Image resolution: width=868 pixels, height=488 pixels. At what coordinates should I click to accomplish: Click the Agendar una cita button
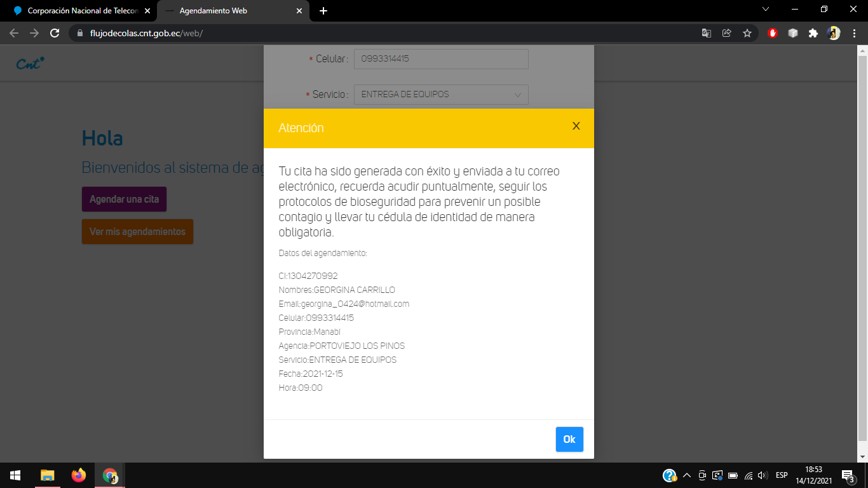pyautogui.click(x=124, y=200)
